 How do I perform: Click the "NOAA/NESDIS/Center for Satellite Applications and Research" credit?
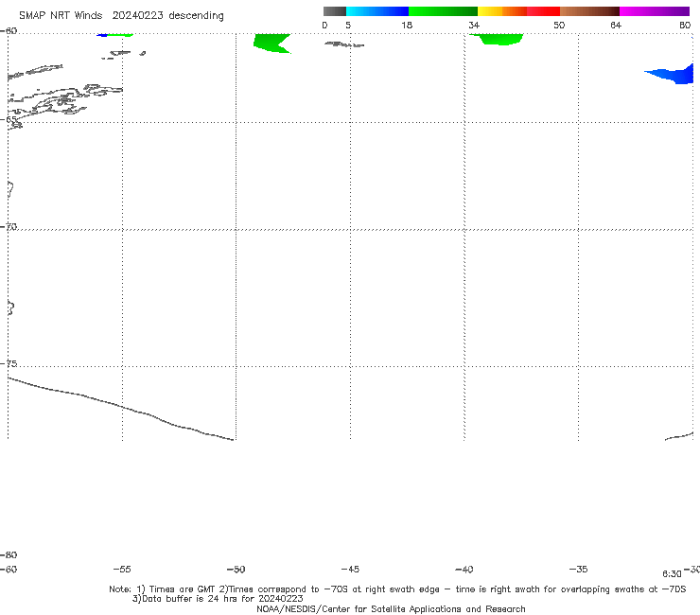point(391,609)
